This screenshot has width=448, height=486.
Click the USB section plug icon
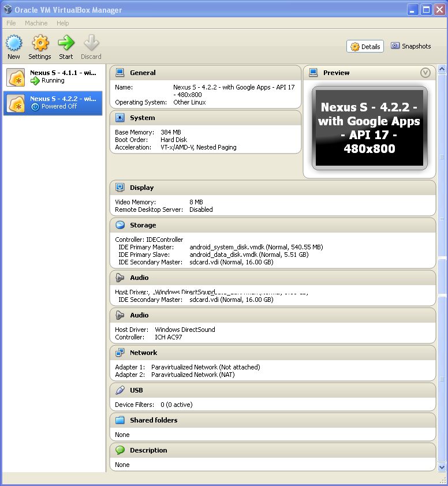(120, 390)
